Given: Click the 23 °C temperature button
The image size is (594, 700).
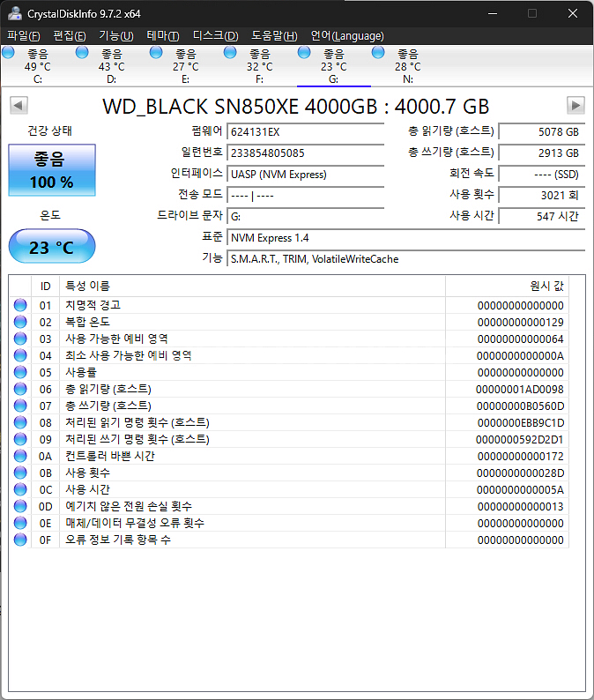Looking at the screenshot, I should [52, 247].
